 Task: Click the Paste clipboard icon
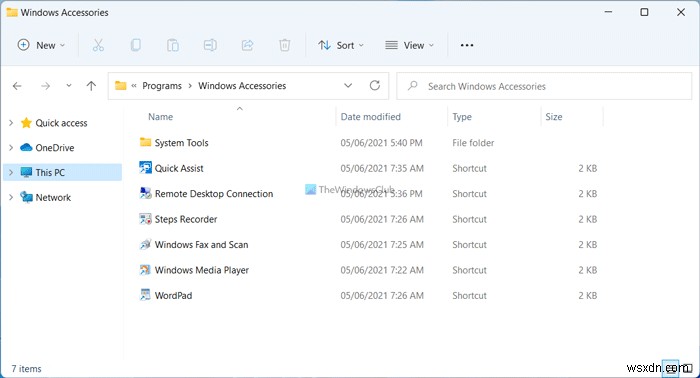[x=173, y=45]
